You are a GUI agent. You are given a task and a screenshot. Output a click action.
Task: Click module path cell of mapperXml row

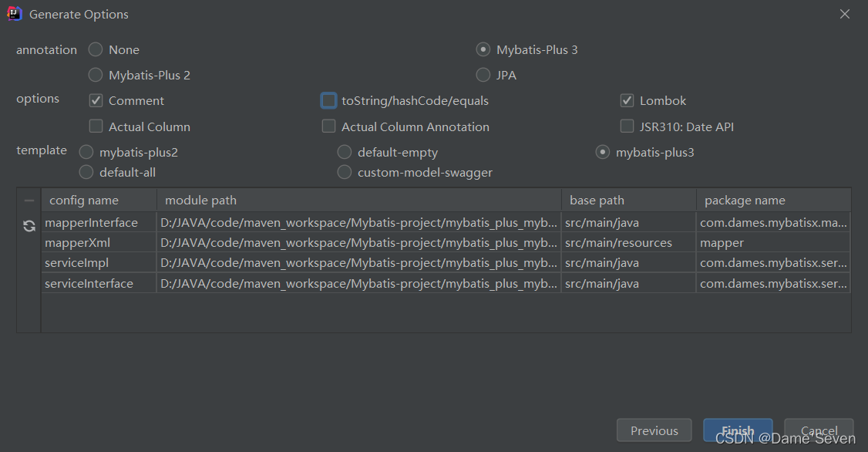pos(359,243)
